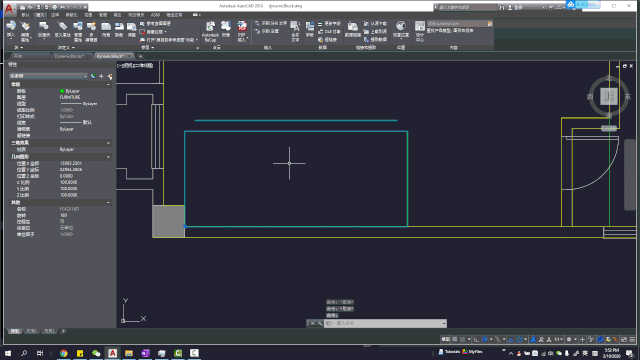Open the A360 ribbon tab
The width and height of the screenshot is (640, 360).
coord(155,15)
